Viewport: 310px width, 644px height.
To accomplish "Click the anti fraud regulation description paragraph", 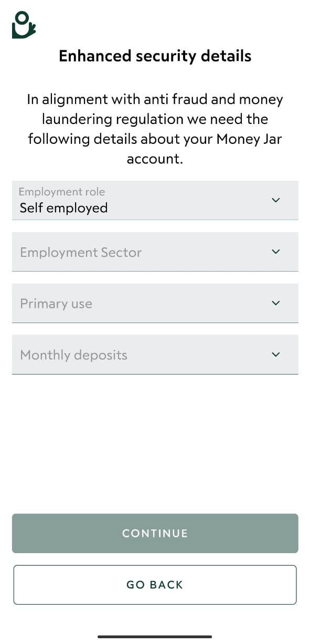I will click(155, 129).
